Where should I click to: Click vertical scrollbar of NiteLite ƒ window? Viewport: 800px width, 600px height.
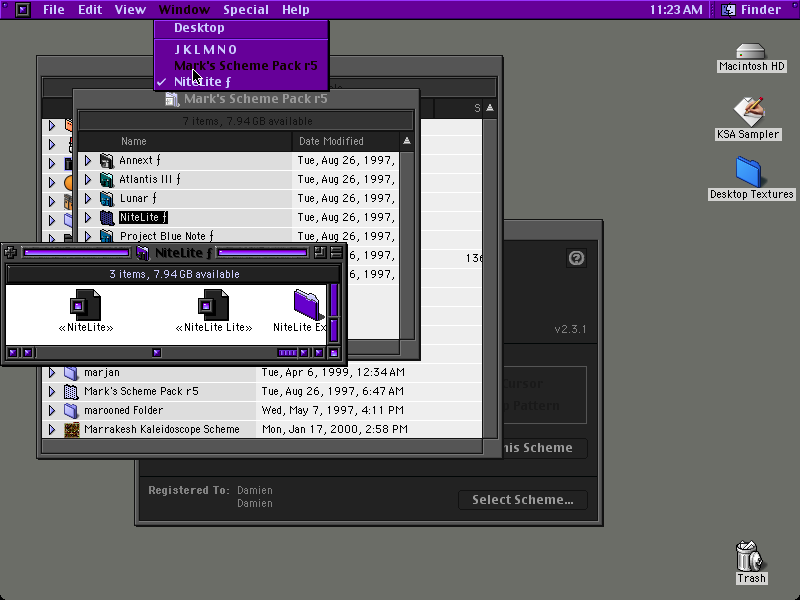334,313
